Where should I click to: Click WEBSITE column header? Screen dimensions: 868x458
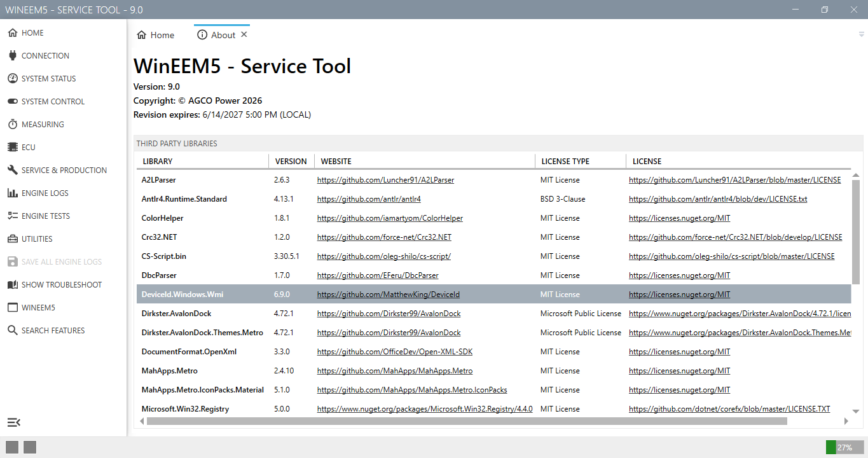[336, 161]
